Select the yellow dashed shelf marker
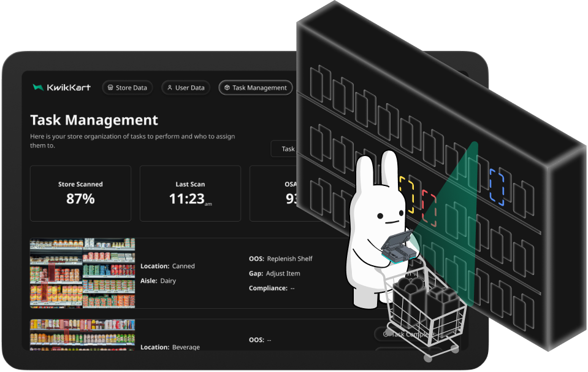Screen dimensions: 588x372 [406, 193]
